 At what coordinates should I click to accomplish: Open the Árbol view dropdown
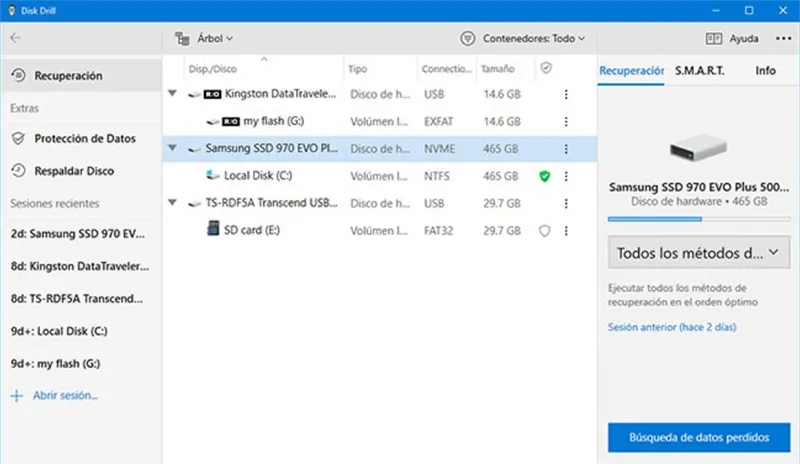[x=215, y=38]
